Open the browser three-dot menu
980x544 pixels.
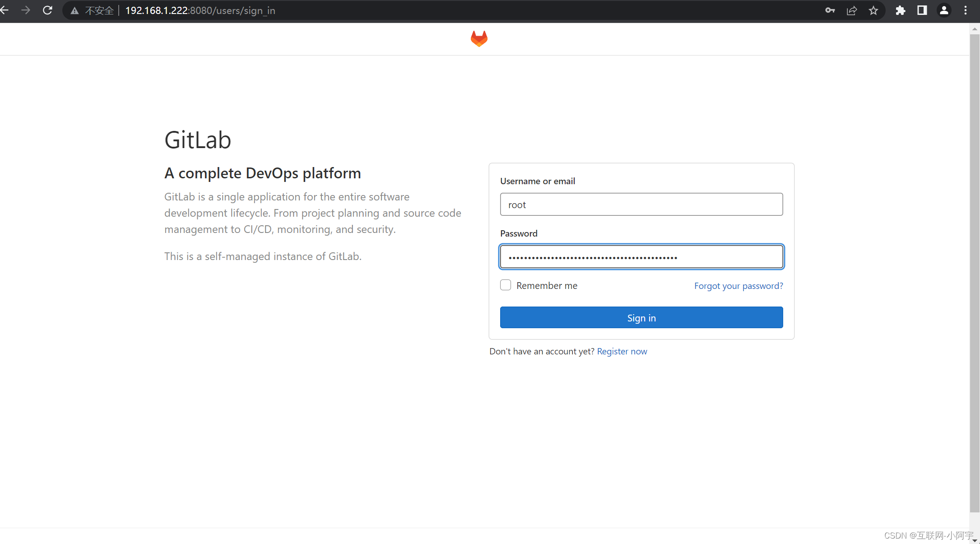point(966,10)
